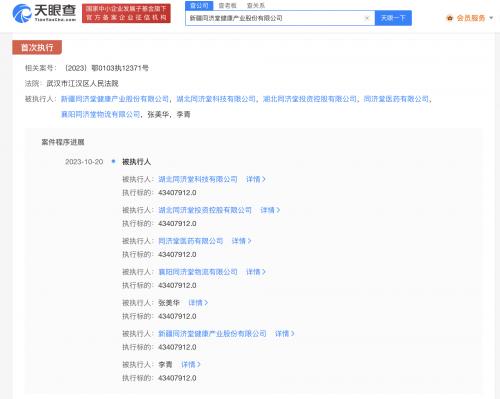Run the search with 天眼一下 button
The image size is (500, 399).
click(393, 18)
